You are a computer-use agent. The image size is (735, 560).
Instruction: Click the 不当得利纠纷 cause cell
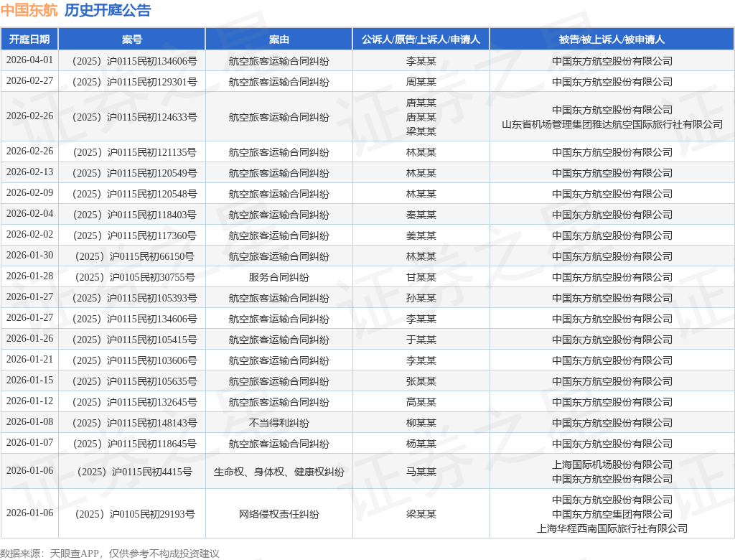click(x=279, y=423)
